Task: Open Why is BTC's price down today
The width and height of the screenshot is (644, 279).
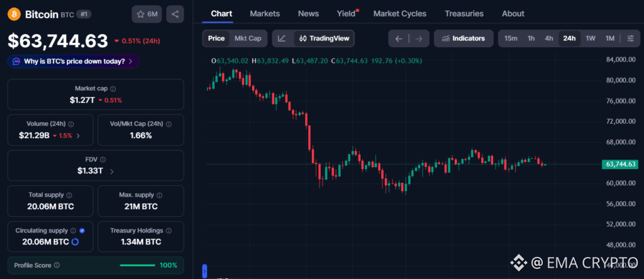Action: [x=74, y=62]
